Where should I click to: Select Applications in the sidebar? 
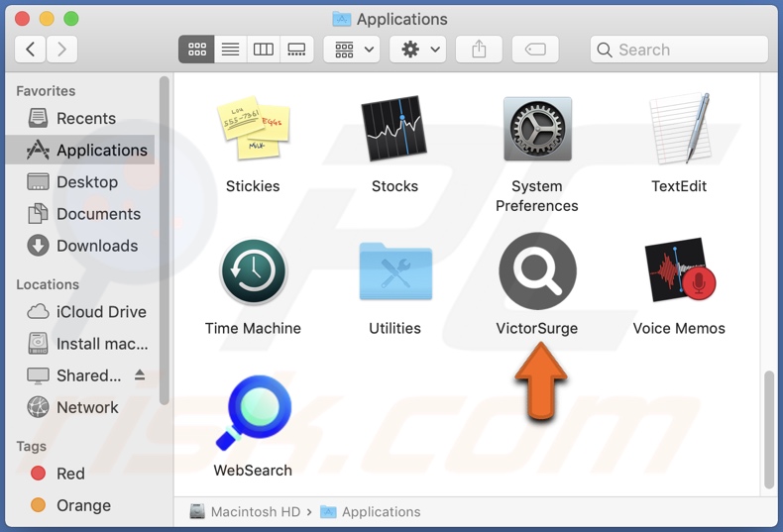click(80, 150)
